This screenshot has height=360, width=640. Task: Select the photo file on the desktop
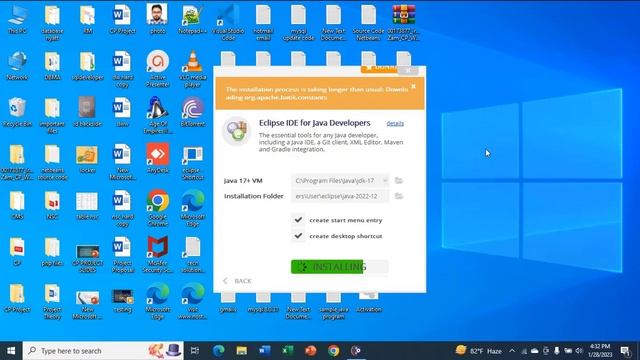click(x=158, y=20)
